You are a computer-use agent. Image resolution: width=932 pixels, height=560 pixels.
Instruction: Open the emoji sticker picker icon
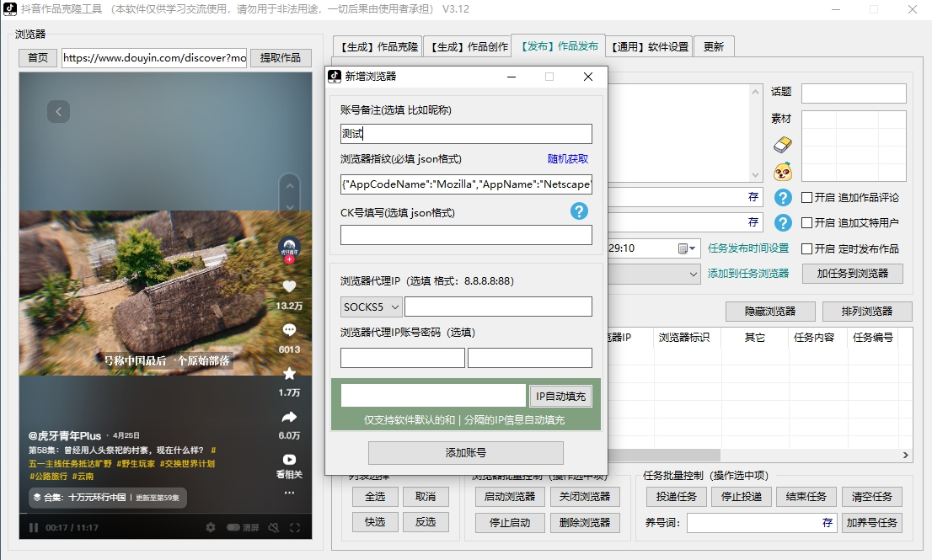click(781, 173)
